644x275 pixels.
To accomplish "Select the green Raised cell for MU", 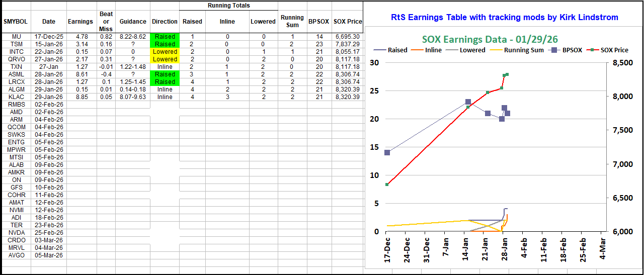I will point(165,37).
